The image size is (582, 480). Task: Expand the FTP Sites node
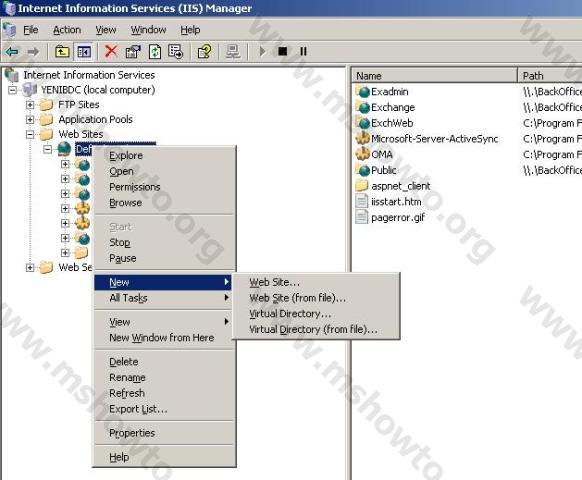30,105
